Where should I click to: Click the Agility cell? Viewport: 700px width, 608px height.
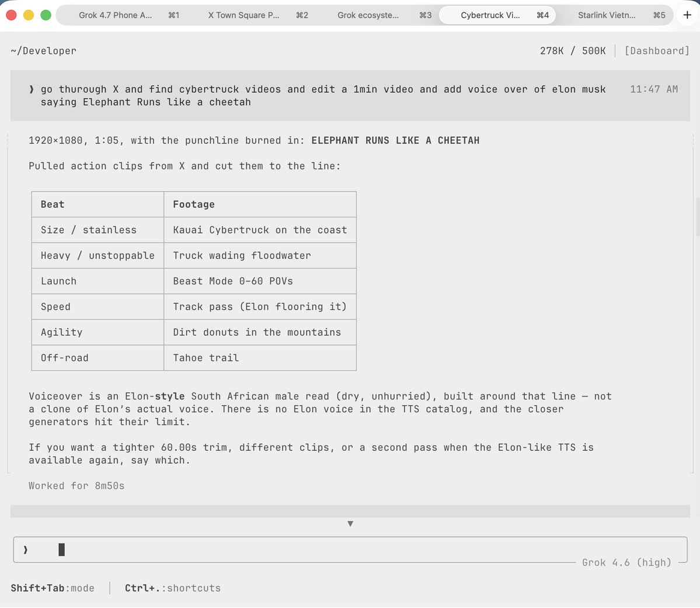(x=97, y=332)
